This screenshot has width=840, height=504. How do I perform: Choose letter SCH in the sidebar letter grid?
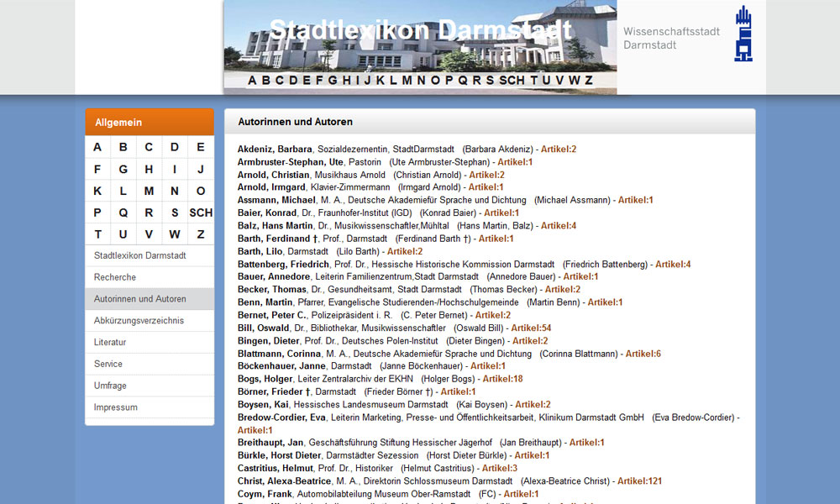point(201,213)
